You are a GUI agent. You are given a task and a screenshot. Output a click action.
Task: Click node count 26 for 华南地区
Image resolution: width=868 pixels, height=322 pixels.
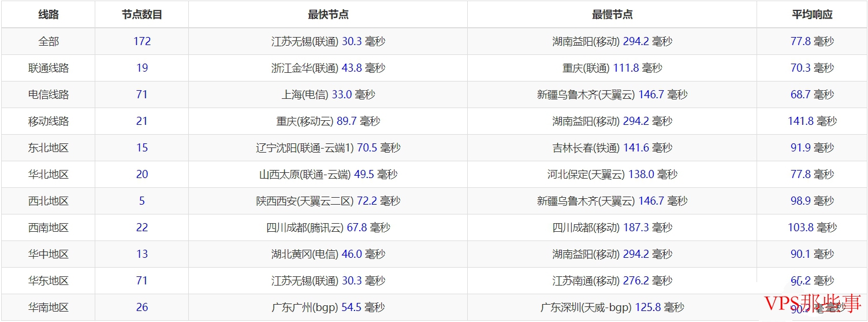coord(142,308)
